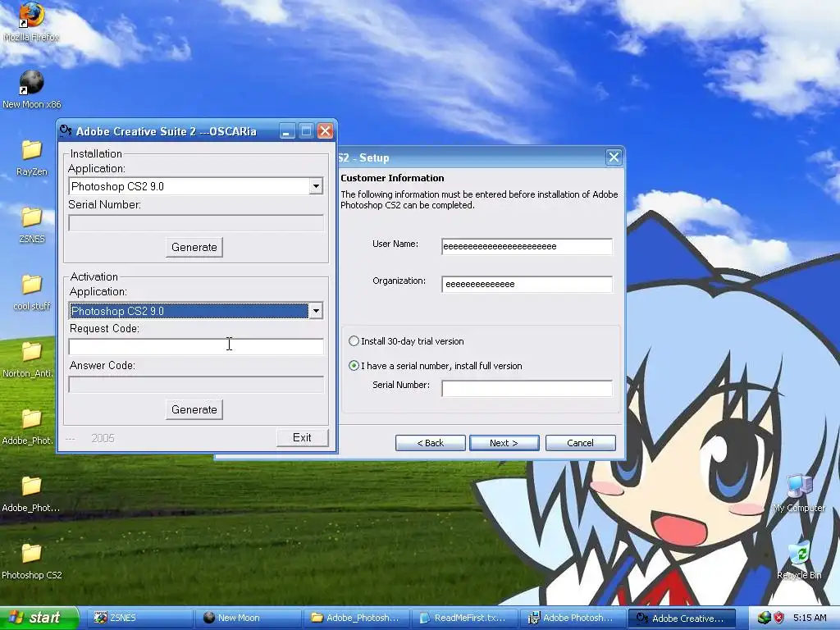Switch to Adobe Creative taskbar button
The height and width of the screenshot is (630, 840).
pos(682,619)
